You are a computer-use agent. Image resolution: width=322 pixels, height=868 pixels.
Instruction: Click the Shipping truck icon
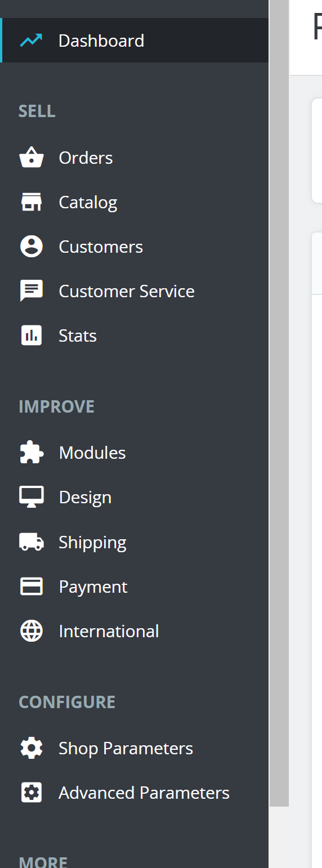[31, 542]
